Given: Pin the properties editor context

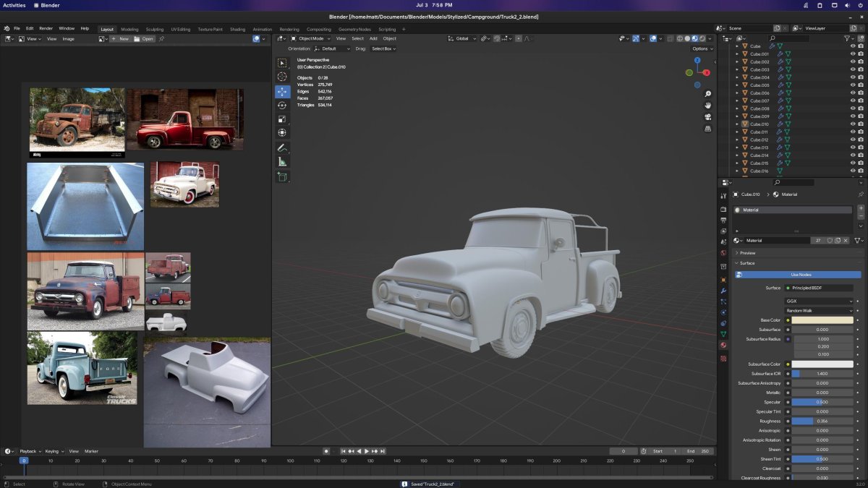Looking at the screenshot, I should coord(860,194).
